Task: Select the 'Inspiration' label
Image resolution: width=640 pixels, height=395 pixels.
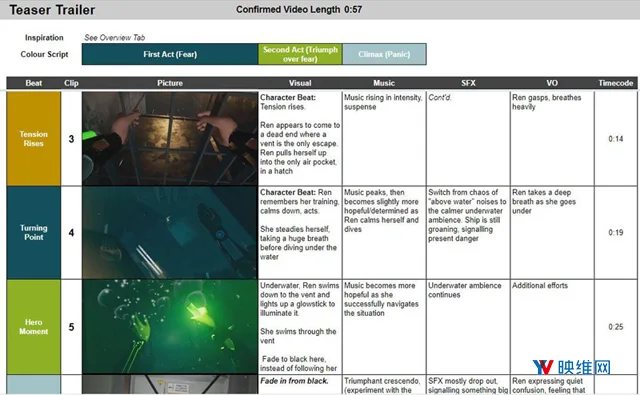Action: pyautogui.click(x=44, y=38)
